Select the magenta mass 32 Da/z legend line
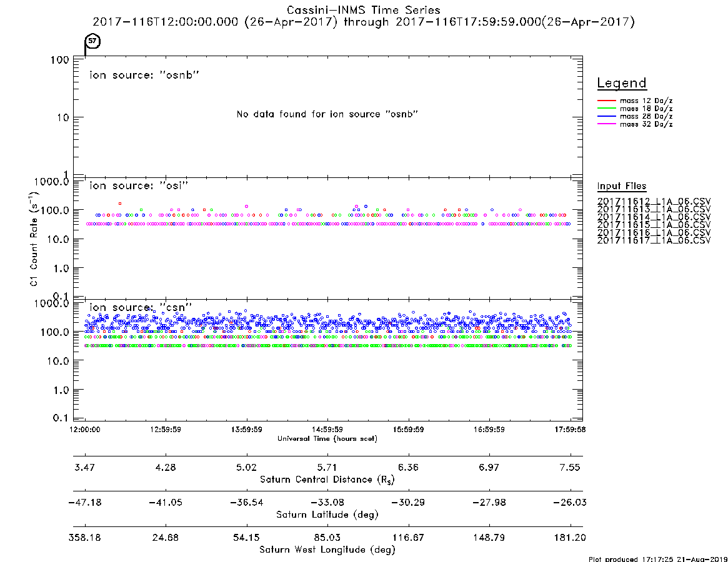Screen dimensions: 728x562 606,124
